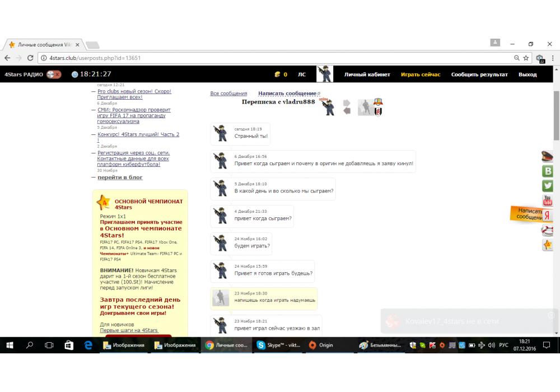Click avatar of message 'Странный ты!'
This screenshot has width=560, height=392.
(221, 133)
